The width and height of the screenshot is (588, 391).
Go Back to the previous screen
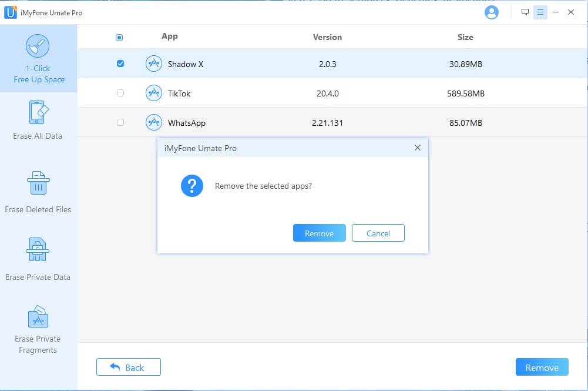click(128, 367)
